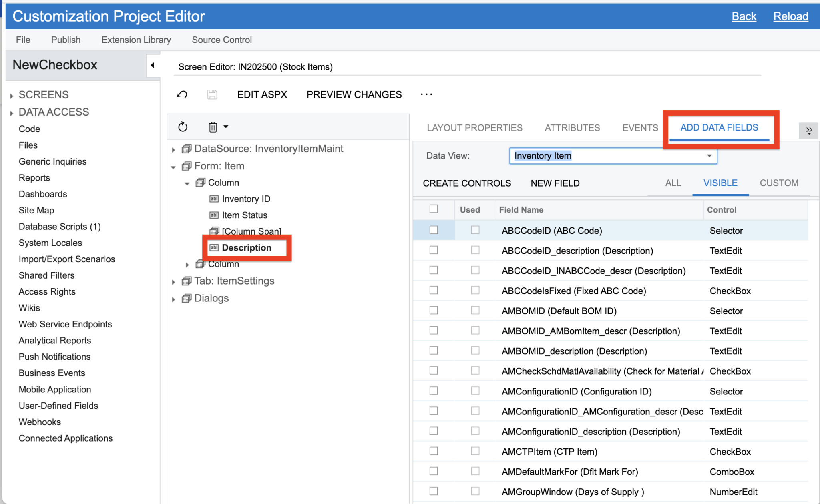Collapse the NewCheckbox navigation pane arrow

(153, 66)
